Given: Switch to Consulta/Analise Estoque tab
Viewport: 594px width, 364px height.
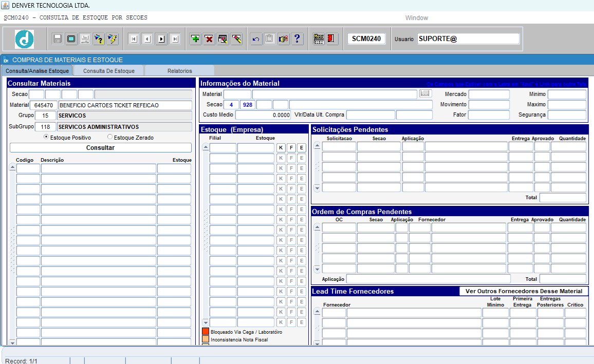Looking at the screenshot, I should 37,71.
